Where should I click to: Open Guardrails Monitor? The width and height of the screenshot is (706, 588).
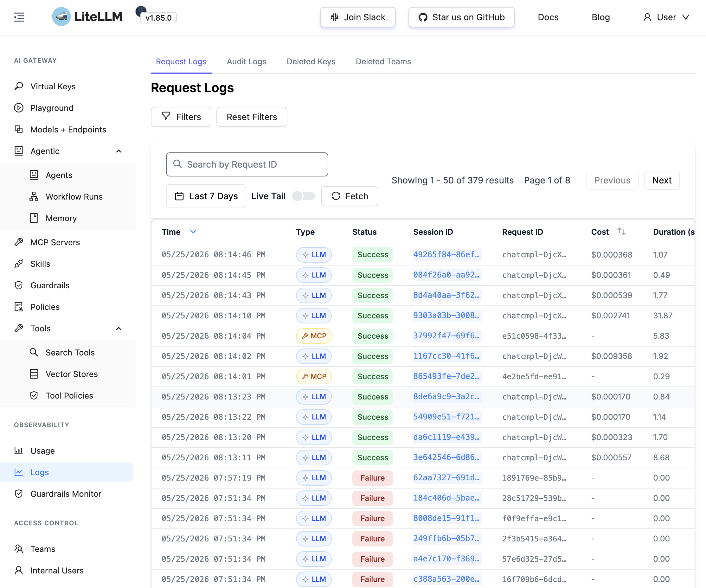(67, 494)
